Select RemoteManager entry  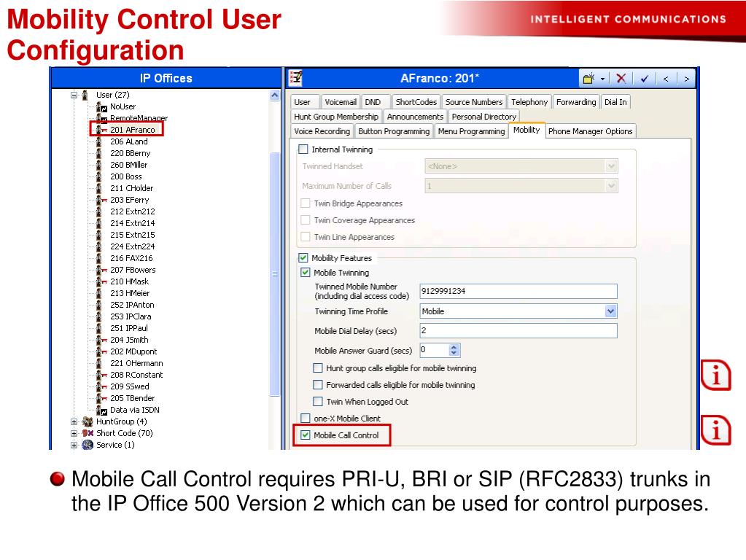(139, 118)
